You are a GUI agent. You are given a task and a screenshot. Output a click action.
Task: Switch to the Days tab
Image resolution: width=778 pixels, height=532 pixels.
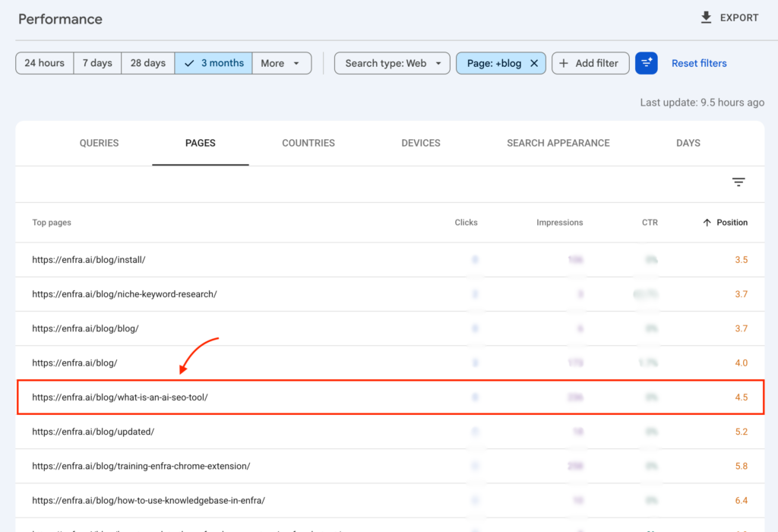(688, 143)
